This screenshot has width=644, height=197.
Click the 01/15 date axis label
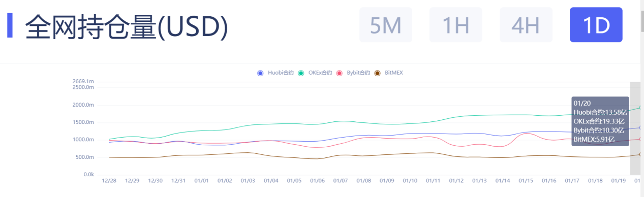pos(526,181)
